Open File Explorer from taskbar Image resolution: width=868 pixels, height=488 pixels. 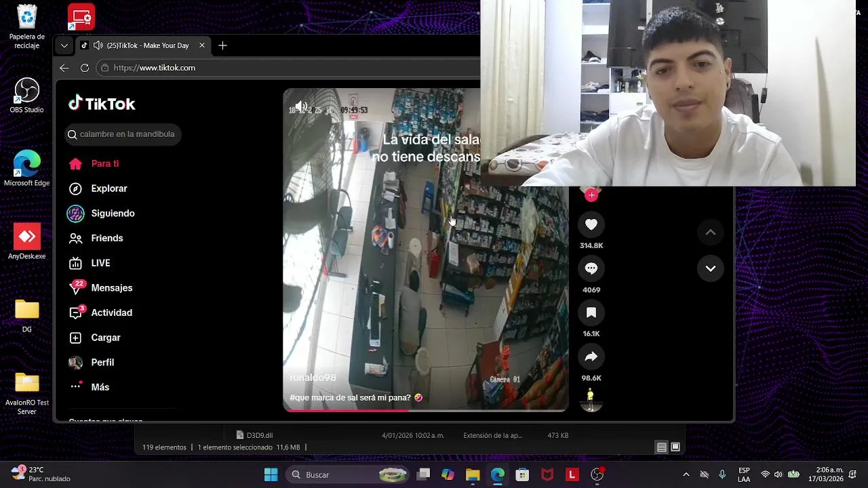click(473, 474)
